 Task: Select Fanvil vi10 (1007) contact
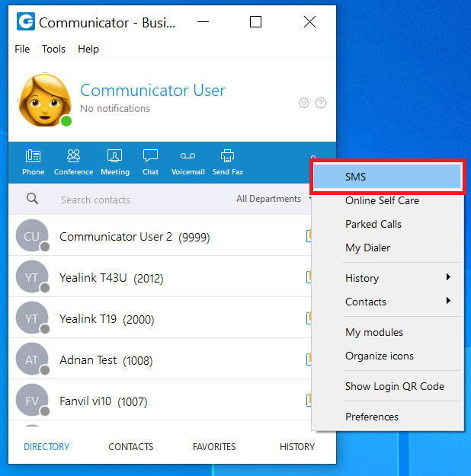click(x=160, y=400)
